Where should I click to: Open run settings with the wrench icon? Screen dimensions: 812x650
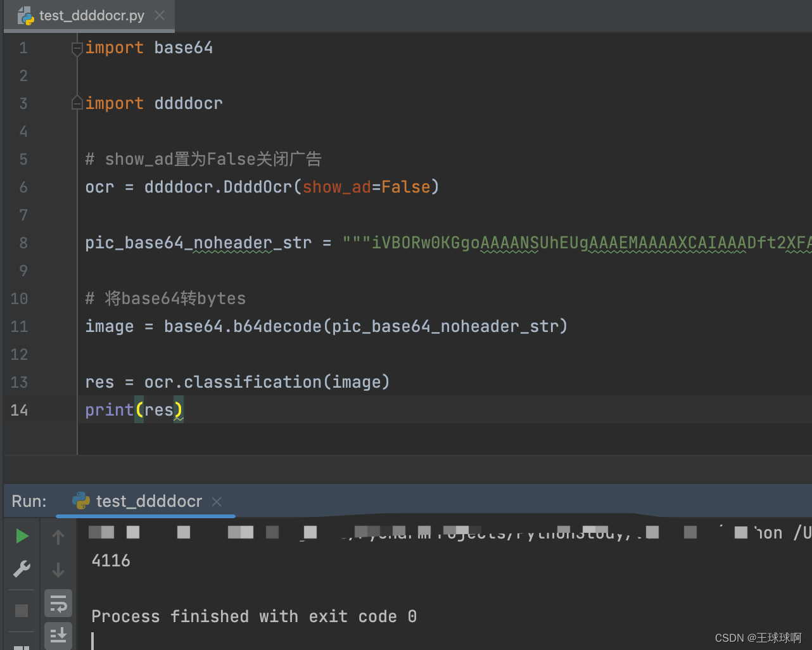[x=22, y=569]
